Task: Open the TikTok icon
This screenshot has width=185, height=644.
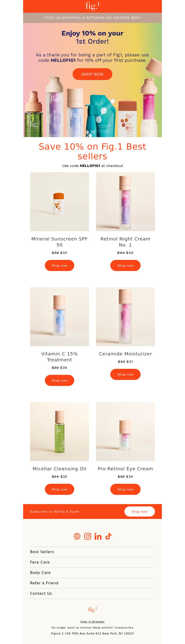Action: coord(108,536)
